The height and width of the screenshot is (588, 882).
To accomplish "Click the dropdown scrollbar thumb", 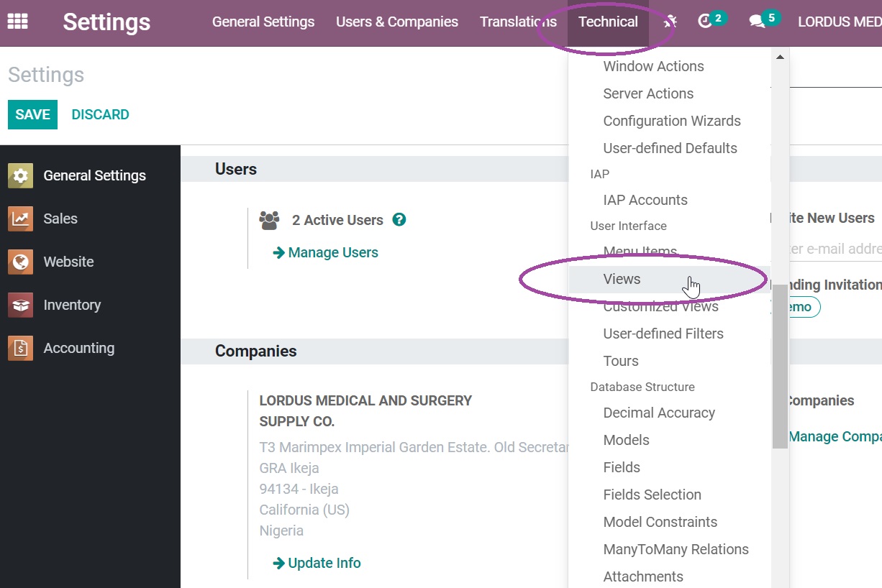I will 780,366.
